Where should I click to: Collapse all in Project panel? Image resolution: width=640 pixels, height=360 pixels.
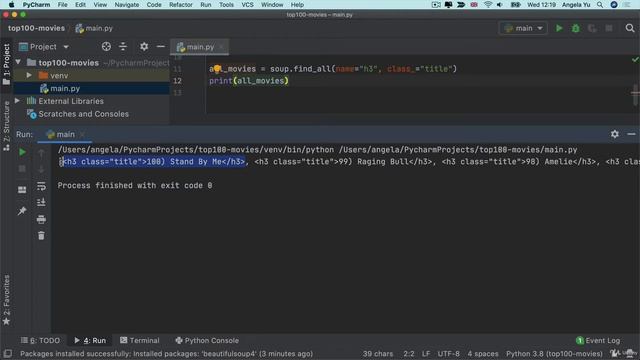pos(123,47)
